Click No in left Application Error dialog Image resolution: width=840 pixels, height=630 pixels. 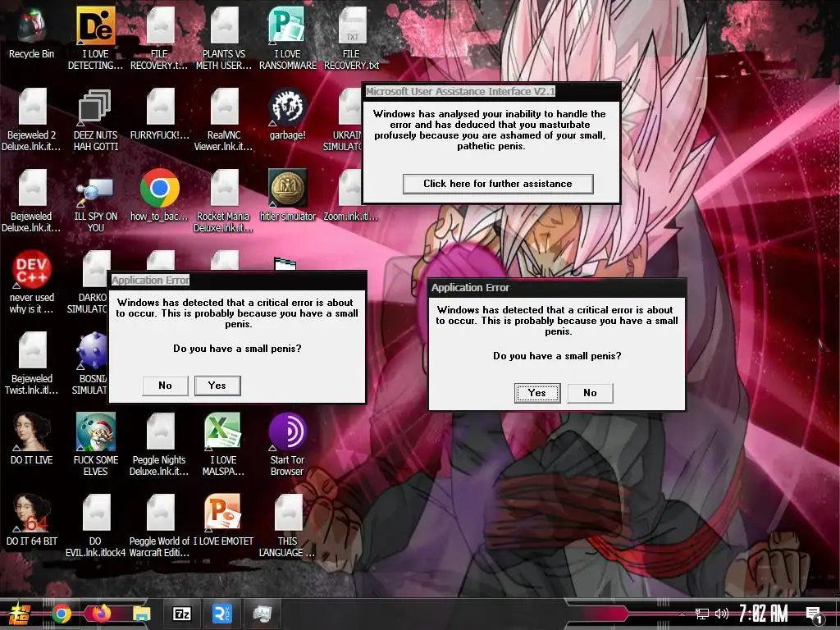click(x=165, y=386)
